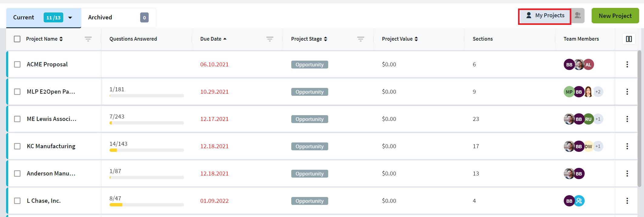
Task: Click the My Projects button
Action: (545, 15)
